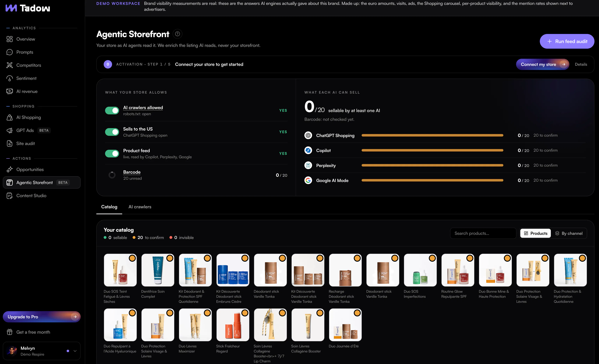This screenshot has width=599, height=364.
Task: Click the Copilot logo icon
Action: click(308, 150)
